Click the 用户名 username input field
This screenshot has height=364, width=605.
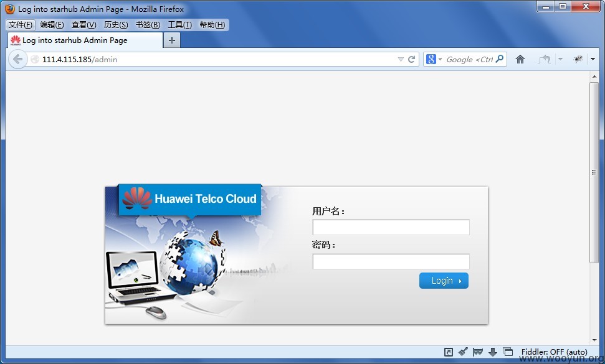click(x=391, y=227)
